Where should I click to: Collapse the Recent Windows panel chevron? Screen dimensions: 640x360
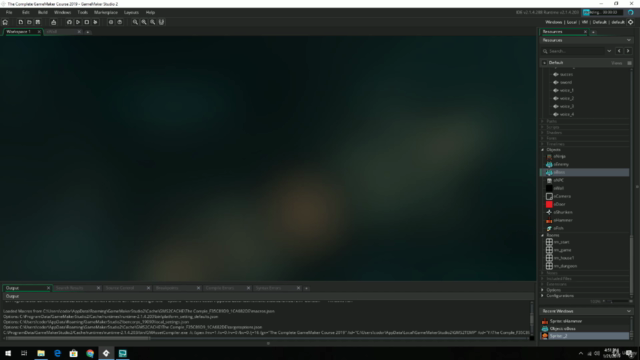pos(629,311)
